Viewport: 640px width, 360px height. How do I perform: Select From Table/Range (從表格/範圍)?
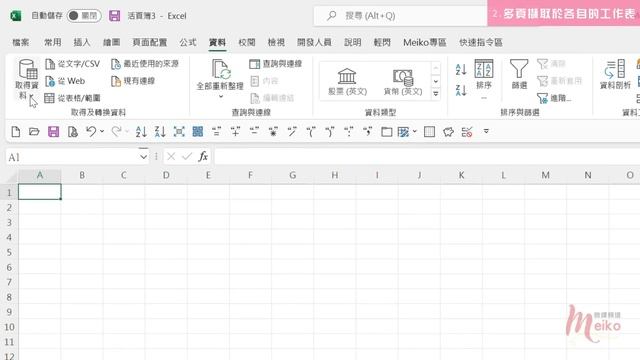click(72, 98)
